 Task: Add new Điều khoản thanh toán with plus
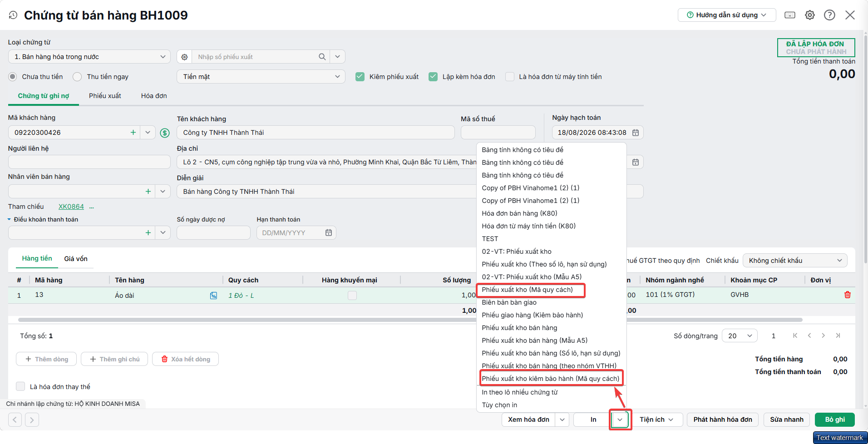[x=148, y=232]
